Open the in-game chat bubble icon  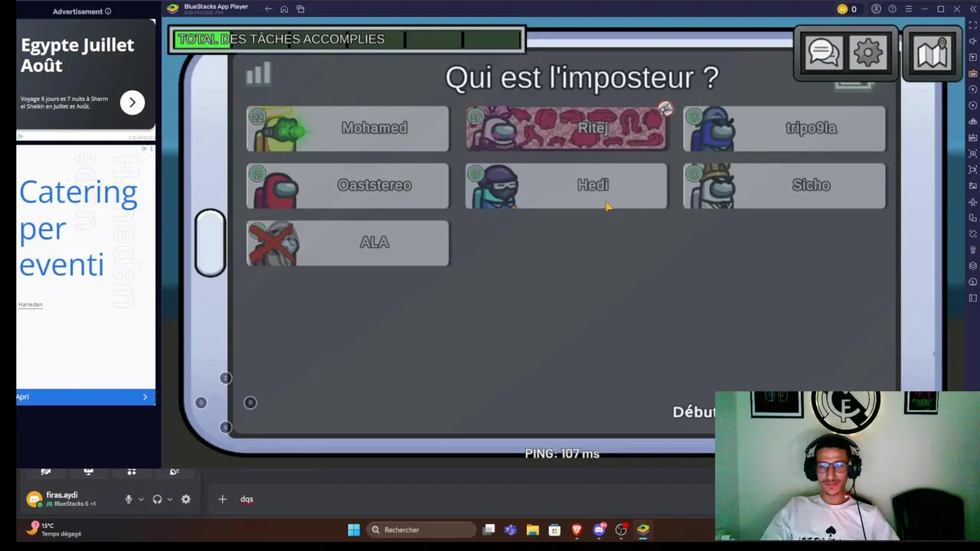pyautogui.click(x=823, y=53)
